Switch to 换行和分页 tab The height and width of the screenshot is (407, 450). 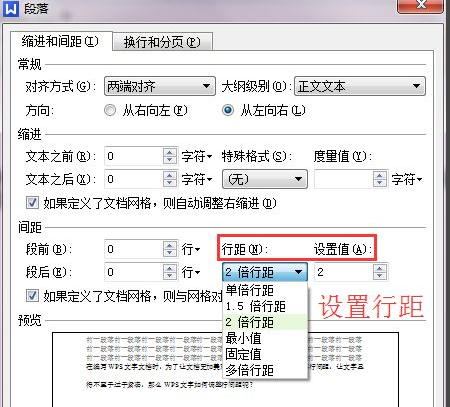(162, 42)
